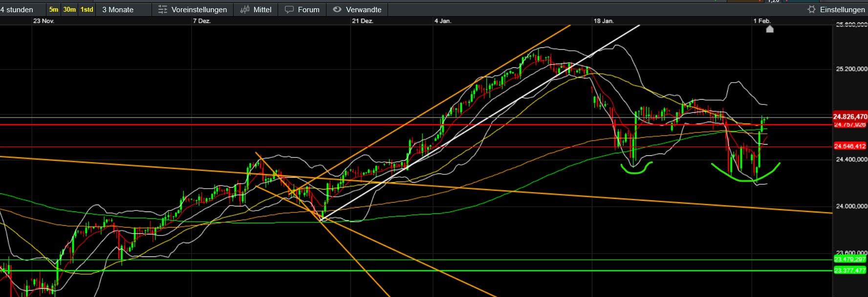Click the Mittel candlestick icon
868x297 pixels.
coord(245,10)
